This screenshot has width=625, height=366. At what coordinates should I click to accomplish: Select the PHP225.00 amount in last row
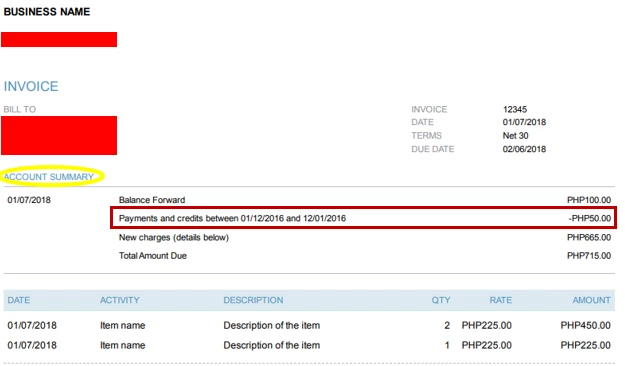[x=586, y=345]
